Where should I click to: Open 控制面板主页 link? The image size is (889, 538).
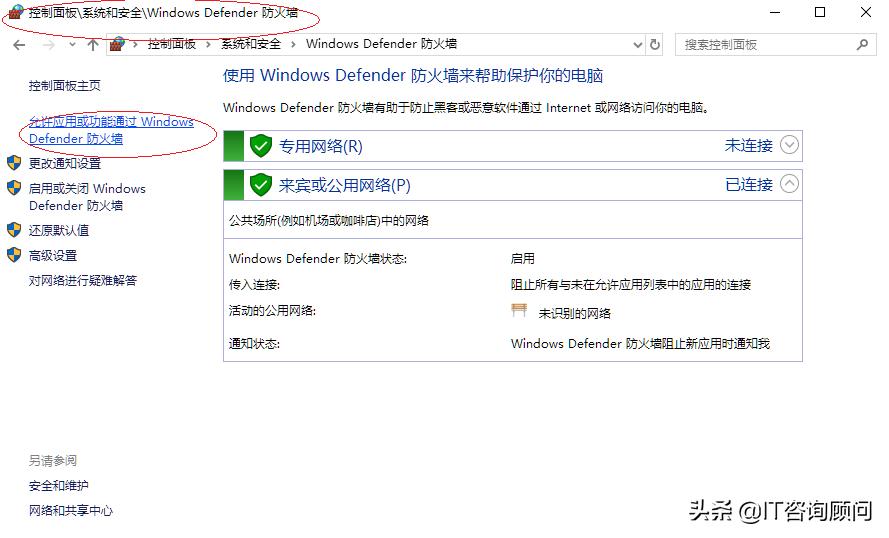point(65,86)
